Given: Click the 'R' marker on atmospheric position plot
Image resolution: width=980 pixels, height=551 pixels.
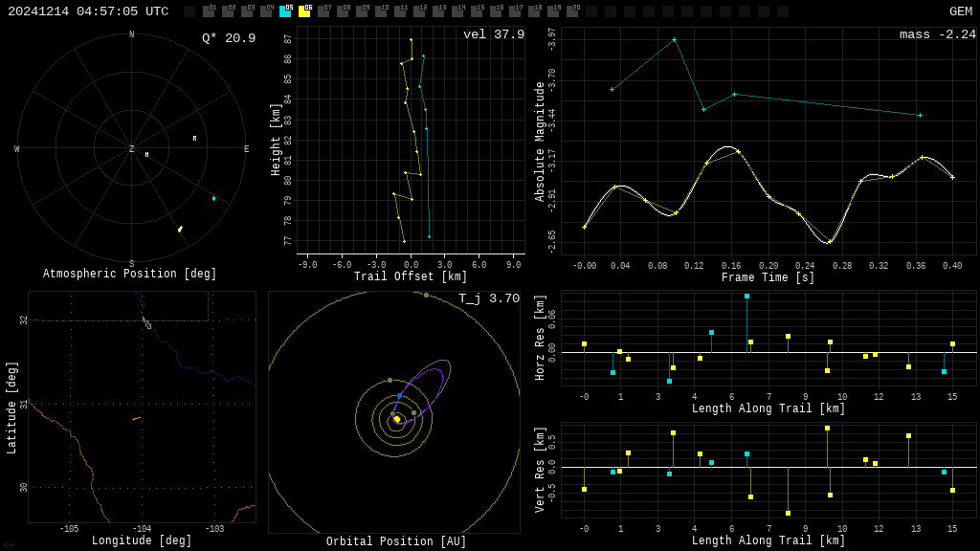Looking at the screenshot, I should pyautogui.click(x=194, y=139).
